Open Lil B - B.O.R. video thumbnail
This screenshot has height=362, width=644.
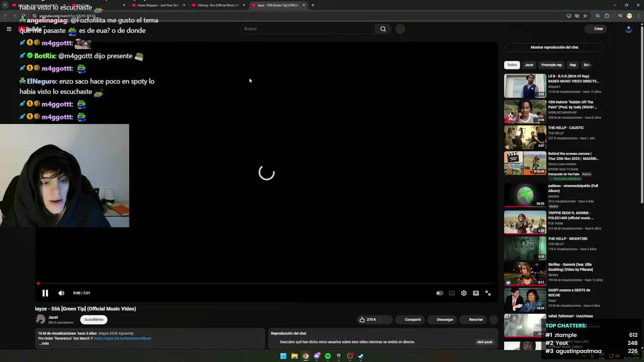pos(525,85)
